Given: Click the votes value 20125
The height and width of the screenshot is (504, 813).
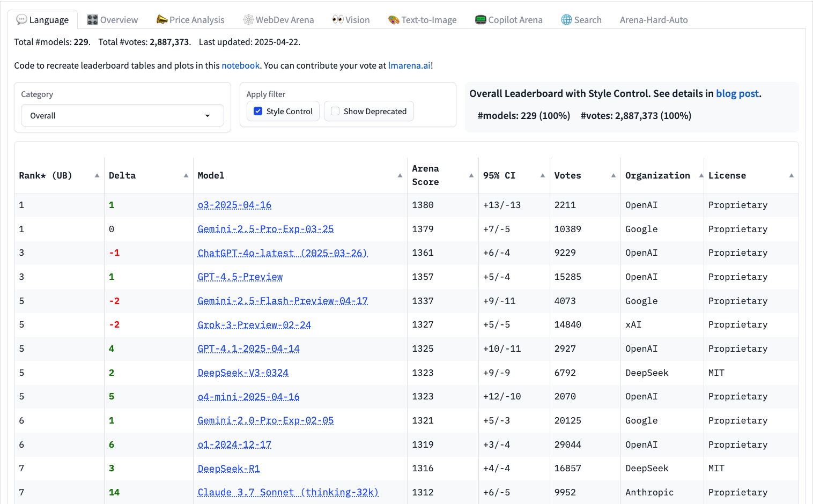Looking at the screenshot, I should pos(568,420).
